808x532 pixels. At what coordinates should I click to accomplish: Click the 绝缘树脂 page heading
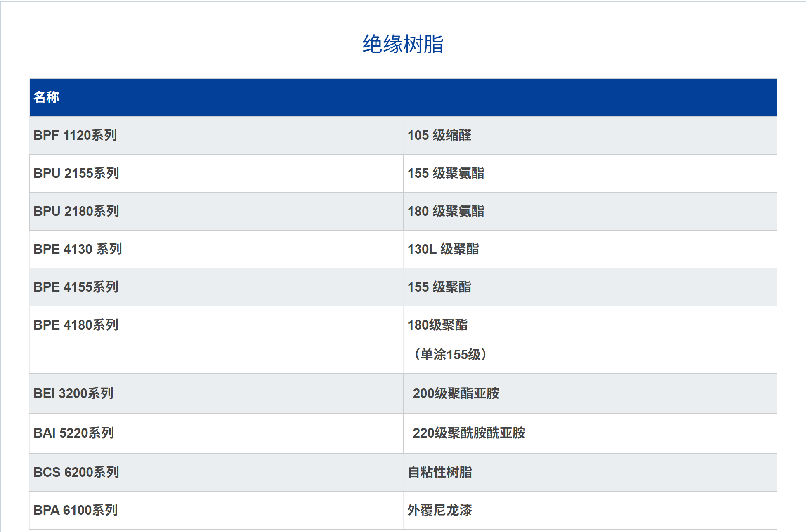403,44
